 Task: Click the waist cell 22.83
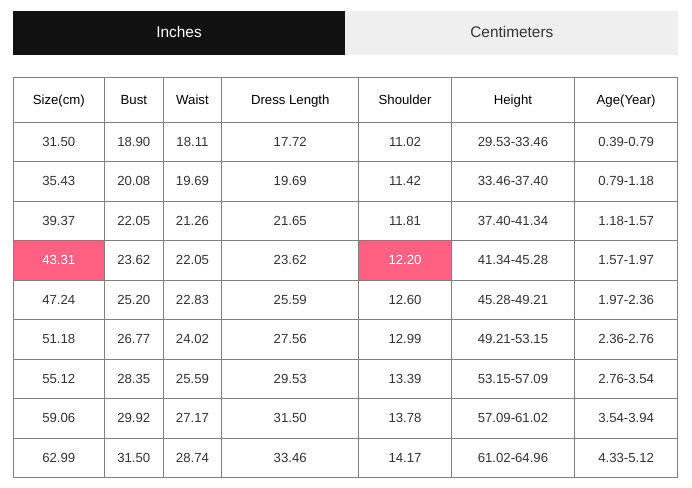(x=192, y=300)
